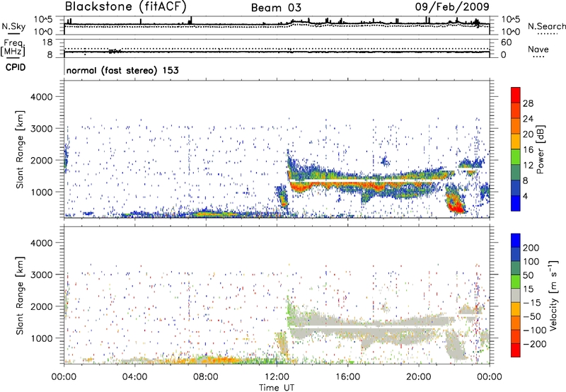
Task: Click the '16' power scale value
Action: coord(528,150)
